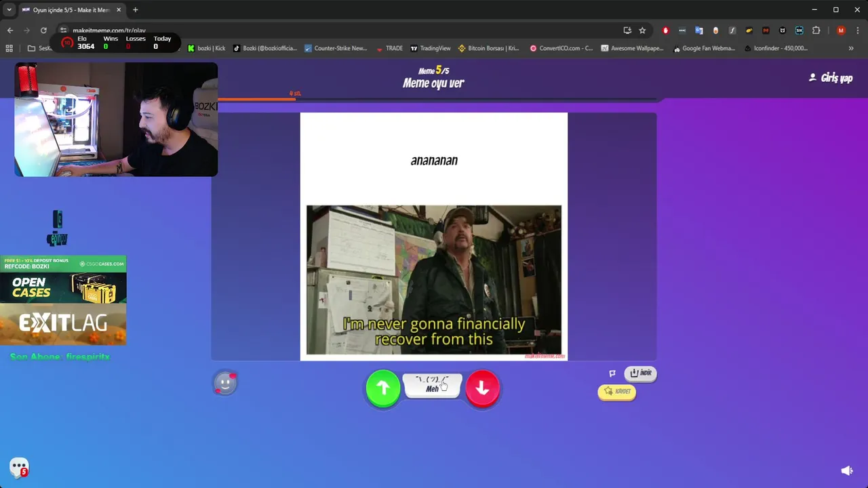Downvote the meme with red arrow button

(482, 388)
